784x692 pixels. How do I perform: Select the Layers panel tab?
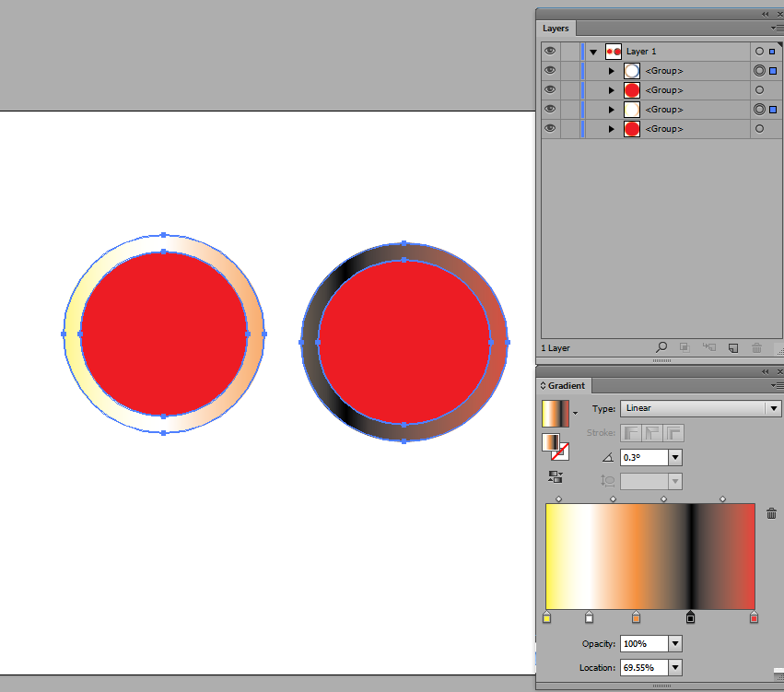(556, 29)
